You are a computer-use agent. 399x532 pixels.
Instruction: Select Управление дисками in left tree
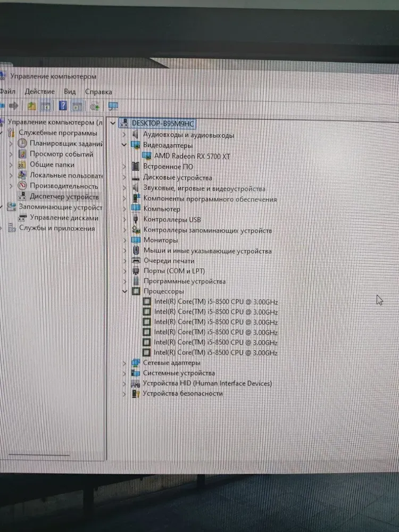(64, 218)
